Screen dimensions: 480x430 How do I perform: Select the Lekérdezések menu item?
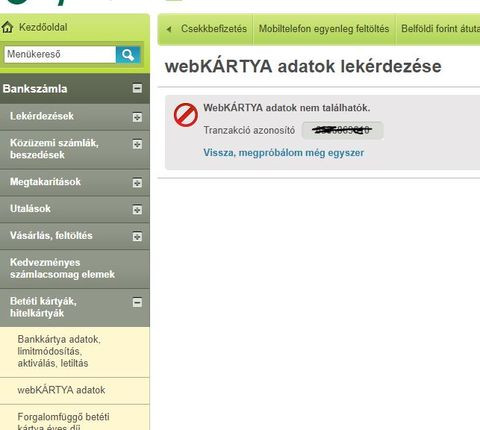tap(42, 116)
